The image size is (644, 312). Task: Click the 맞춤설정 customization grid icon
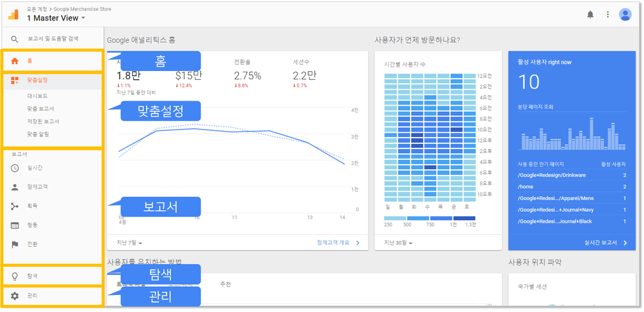pos(15,80)
